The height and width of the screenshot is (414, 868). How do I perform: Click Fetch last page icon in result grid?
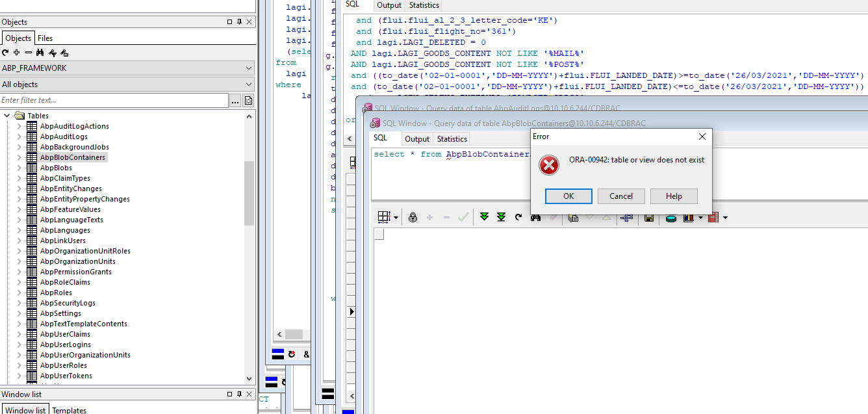click(501, 217)
